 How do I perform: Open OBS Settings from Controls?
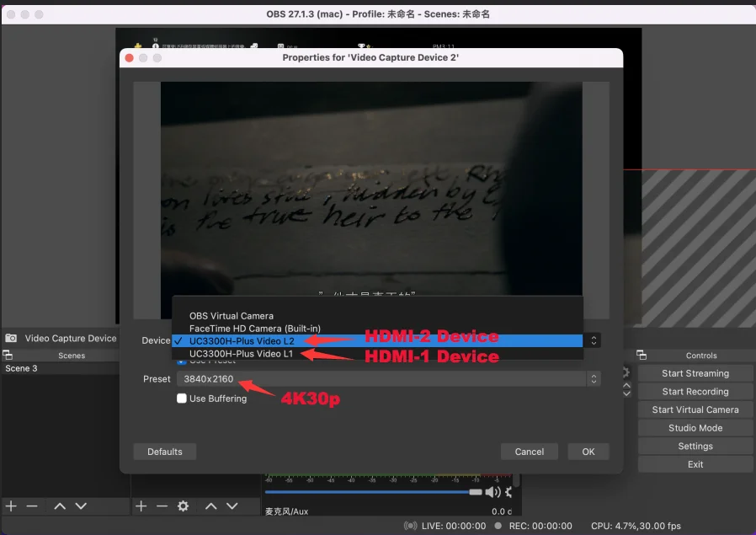[x=695, y=447]
